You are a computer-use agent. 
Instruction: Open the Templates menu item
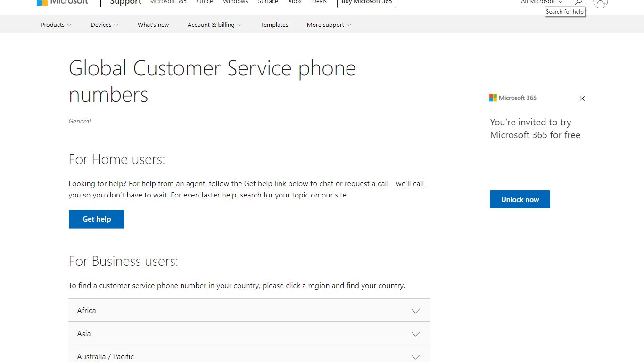click(x=274, y=25)
